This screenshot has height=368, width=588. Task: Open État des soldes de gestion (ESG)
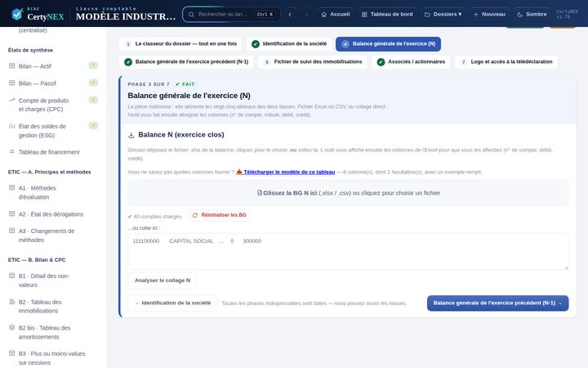point(52,131)
